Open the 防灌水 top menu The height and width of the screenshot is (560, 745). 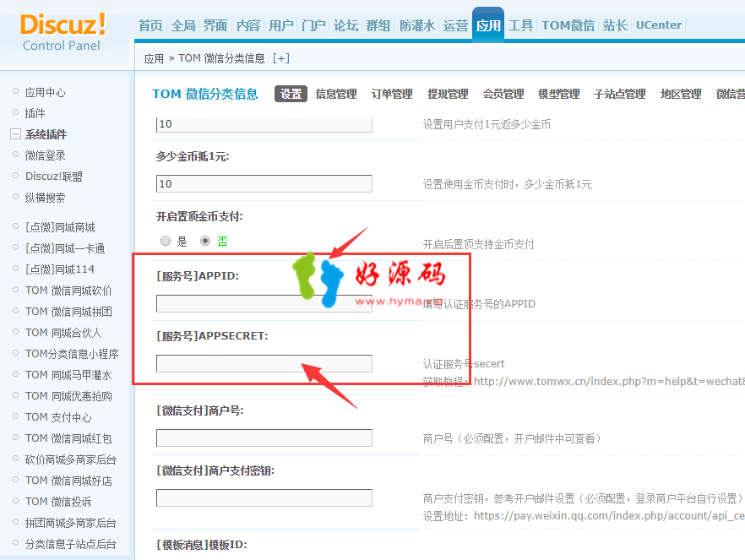point(417,25)
